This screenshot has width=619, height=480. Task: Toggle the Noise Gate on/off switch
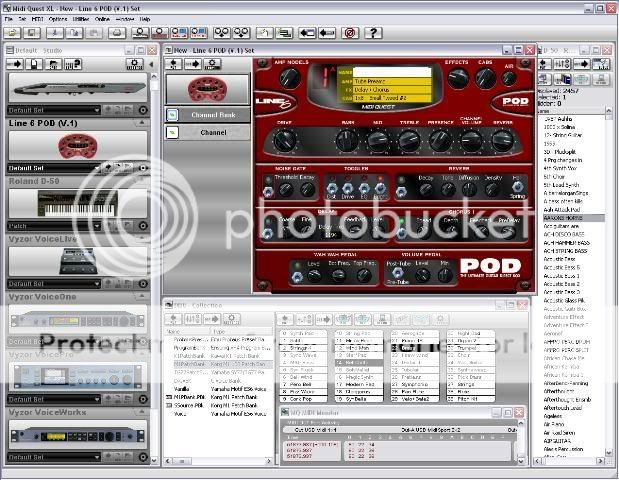coord(268,192)
